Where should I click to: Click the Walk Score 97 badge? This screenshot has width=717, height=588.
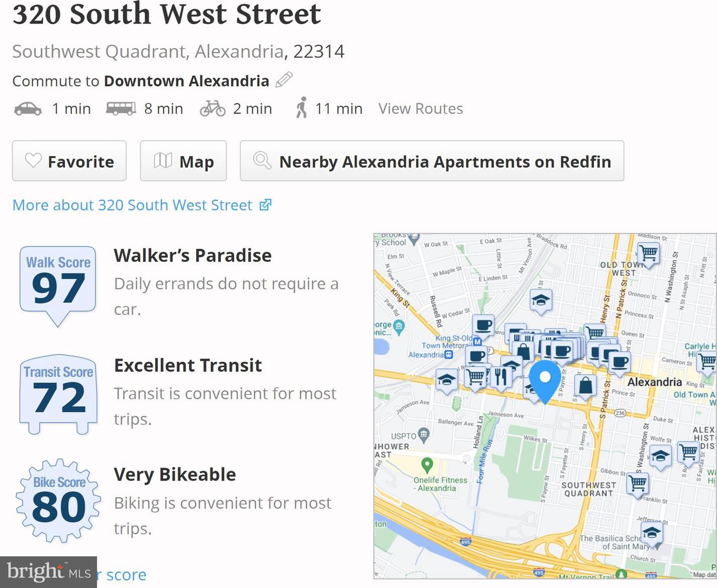pos(58,283)
